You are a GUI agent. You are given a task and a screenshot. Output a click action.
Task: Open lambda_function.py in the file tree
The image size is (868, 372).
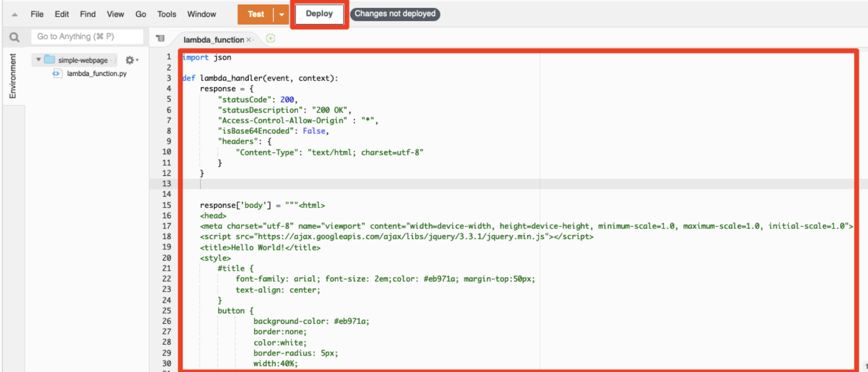click(97, 73)
